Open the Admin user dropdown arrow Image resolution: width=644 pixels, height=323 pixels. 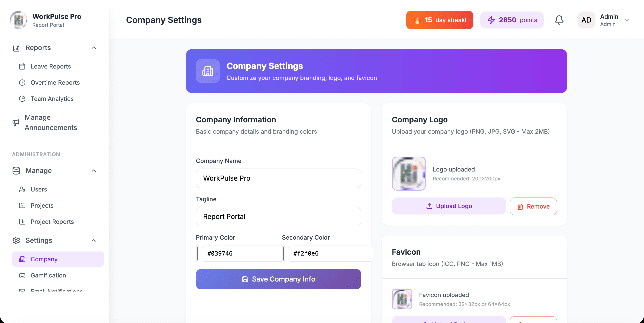pyautogui.click(x=627, y=20)
